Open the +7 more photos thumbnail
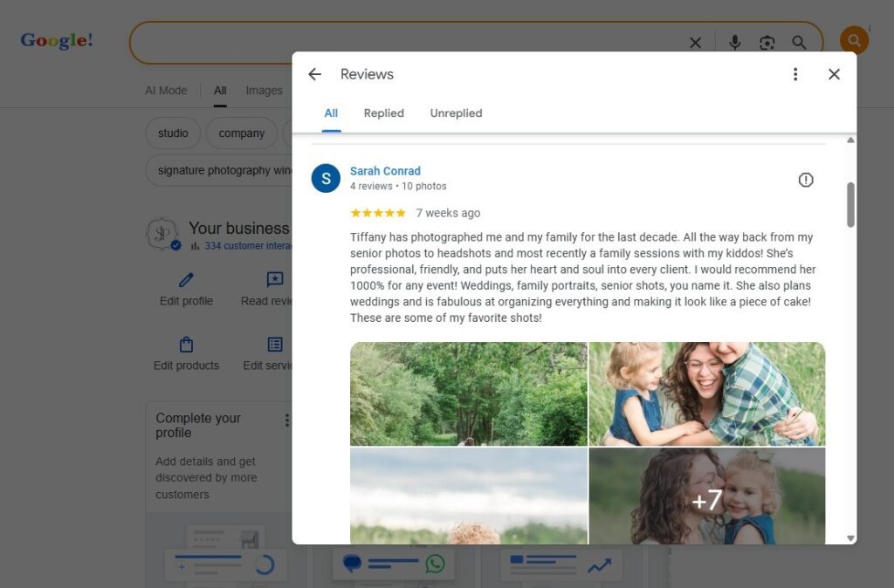The width and height of the screenshot is (894, 588). point(706,496)
